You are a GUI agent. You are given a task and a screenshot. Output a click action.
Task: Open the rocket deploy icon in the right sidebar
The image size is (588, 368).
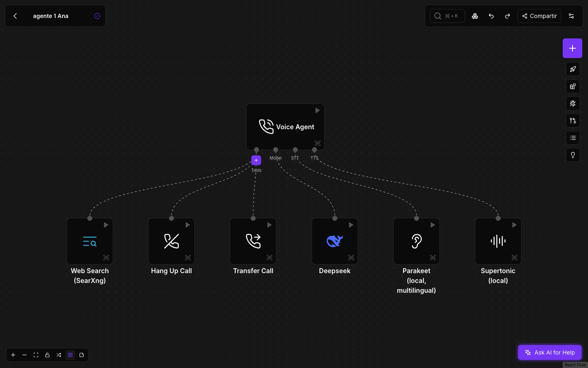point(573,69)
